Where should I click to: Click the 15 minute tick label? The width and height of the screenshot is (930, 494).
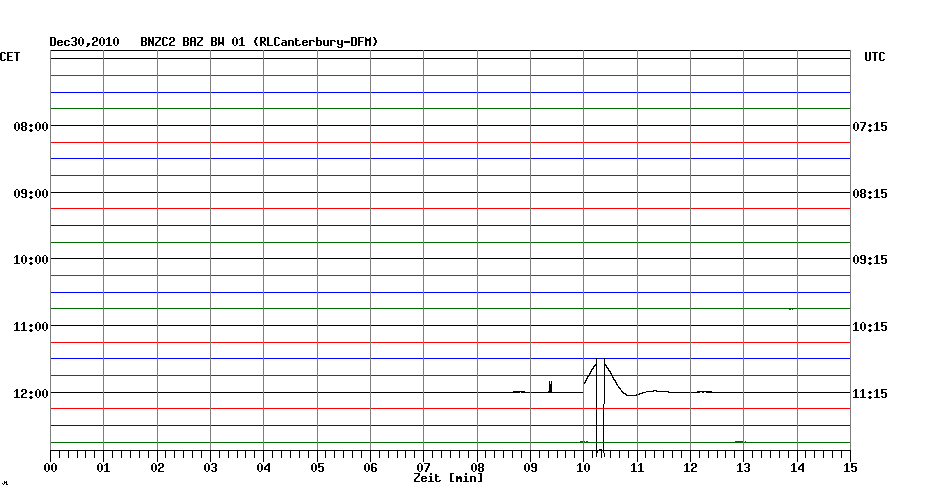pos(850,467)
